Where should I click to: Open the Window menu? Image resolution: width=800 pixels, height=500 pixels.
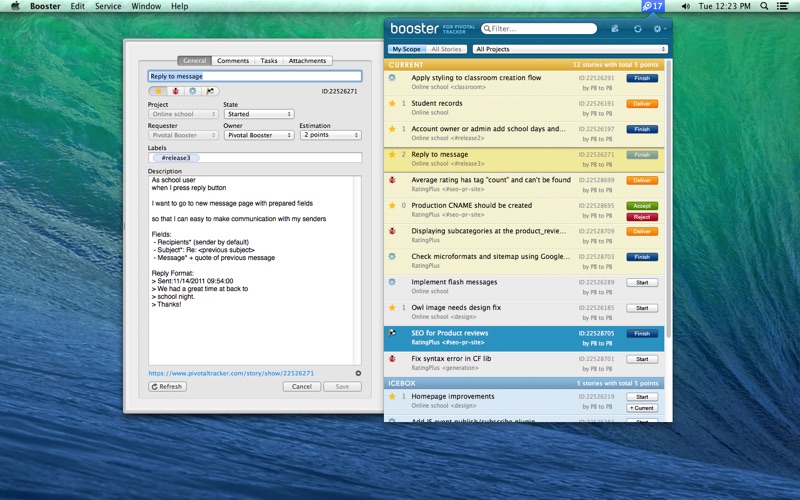click(146, 6)
